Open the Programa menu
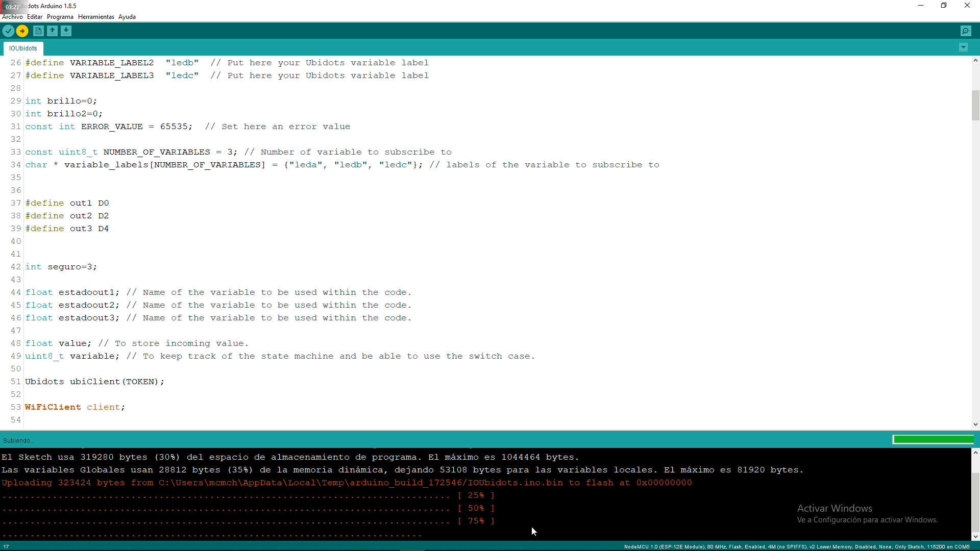980x551 pixels. (x=60, y=17)
